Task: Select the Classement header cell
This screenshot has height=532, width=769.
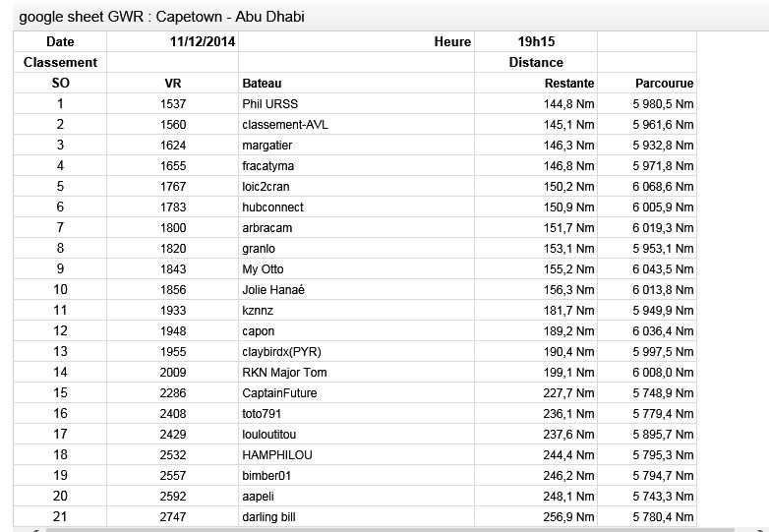Action: [x=60, y=63]
